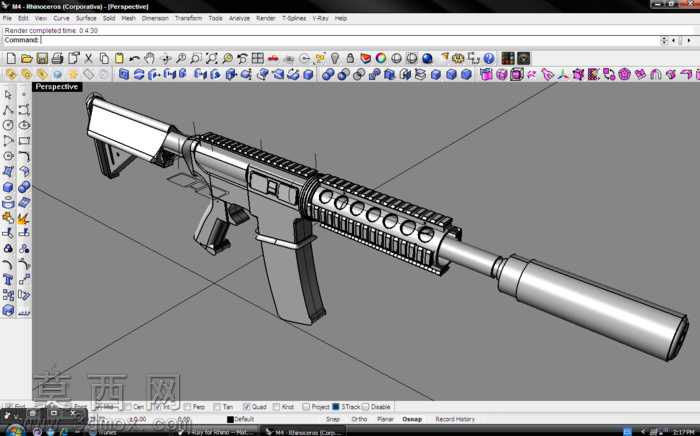This screenshot has height=436, width=700.
Task: Toggle Snap in the status bar
Action: click(x=333, y=419)
